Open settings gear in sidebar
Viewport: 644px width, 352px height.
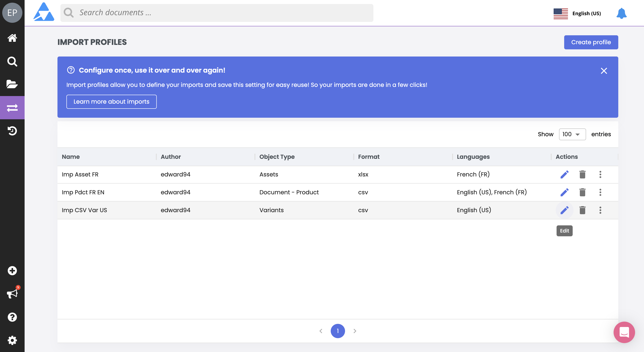pos(12,340)
